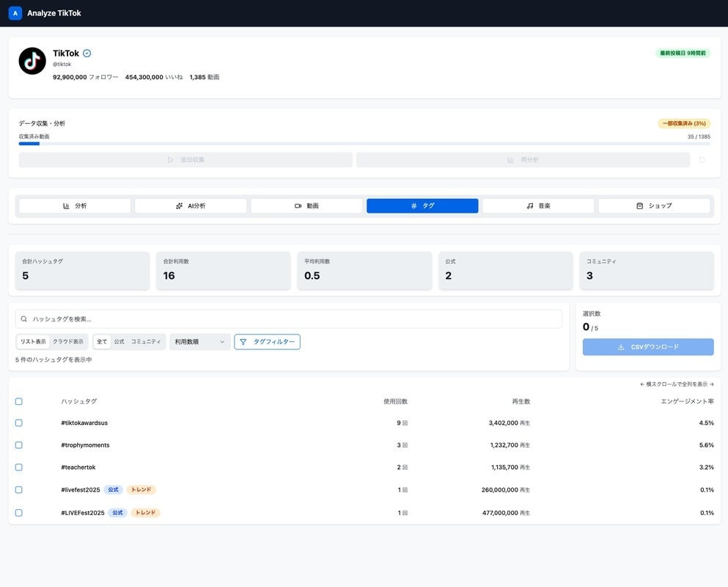Click the funnel icon in タグフィルター

243,342
